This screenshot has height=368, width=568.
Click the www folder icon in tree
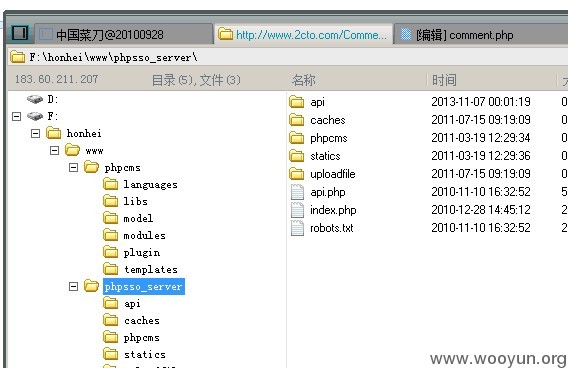click(72, 150)
